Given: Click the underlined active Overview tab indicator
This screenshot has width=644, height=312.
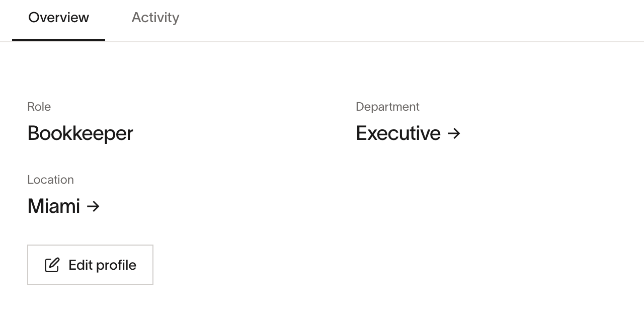Looking at the screenshot, I should 58,40.
